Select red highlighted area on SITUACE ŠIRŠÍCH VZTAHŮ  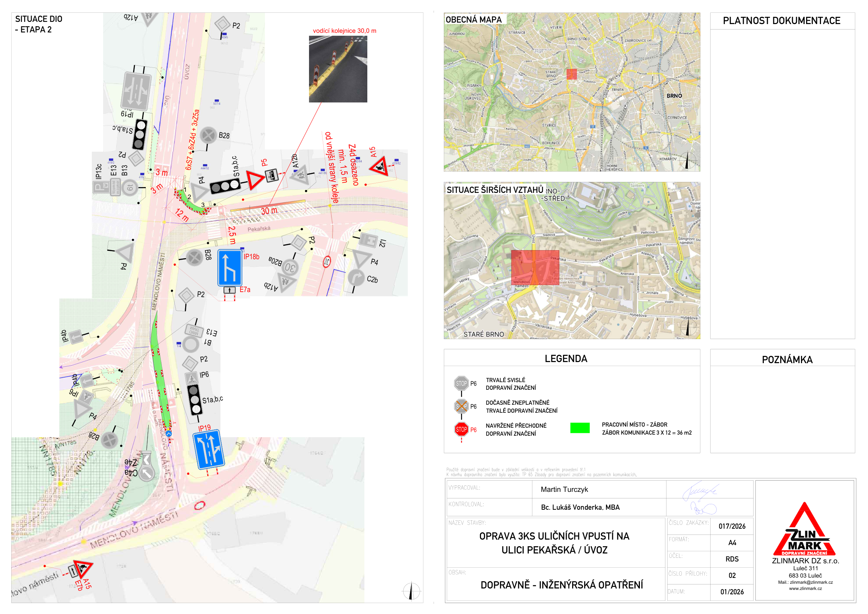pyautogui.click(x=535, y=268)
